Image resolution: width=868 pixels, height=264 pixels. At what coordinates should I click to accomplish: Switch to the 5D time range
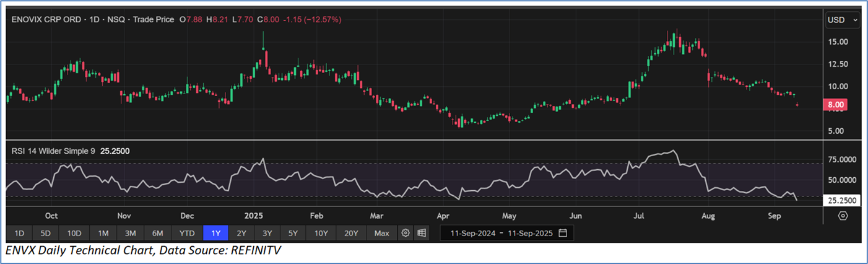(x=46, y=233)
